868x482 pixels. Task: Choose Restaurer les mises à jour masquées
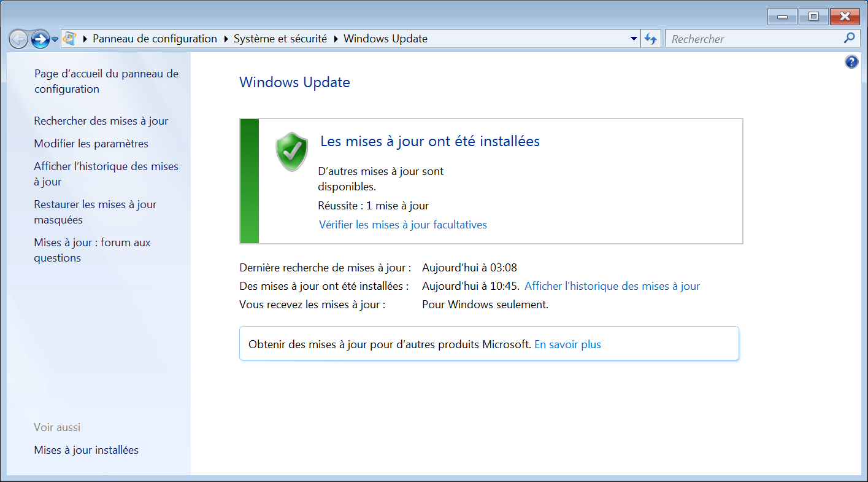pyautogui.click(x=95, y=212)
